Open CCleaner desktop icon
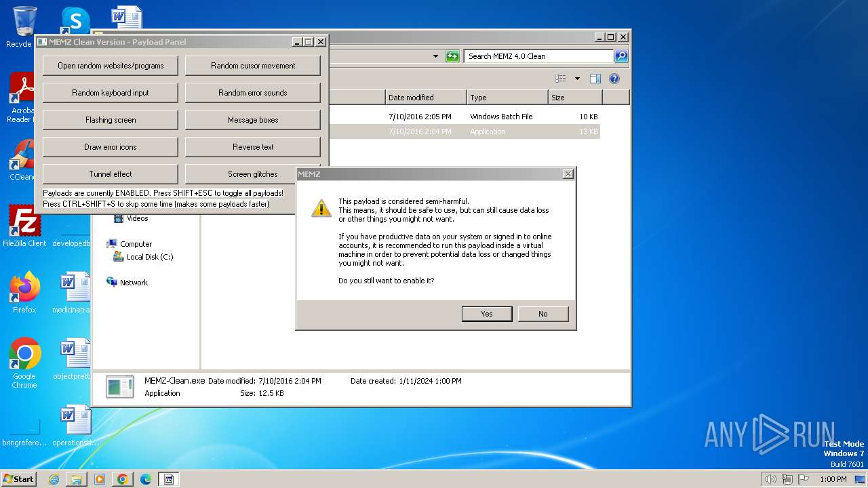868x488 pixels. pyautogui.click(x=22, y=160)
